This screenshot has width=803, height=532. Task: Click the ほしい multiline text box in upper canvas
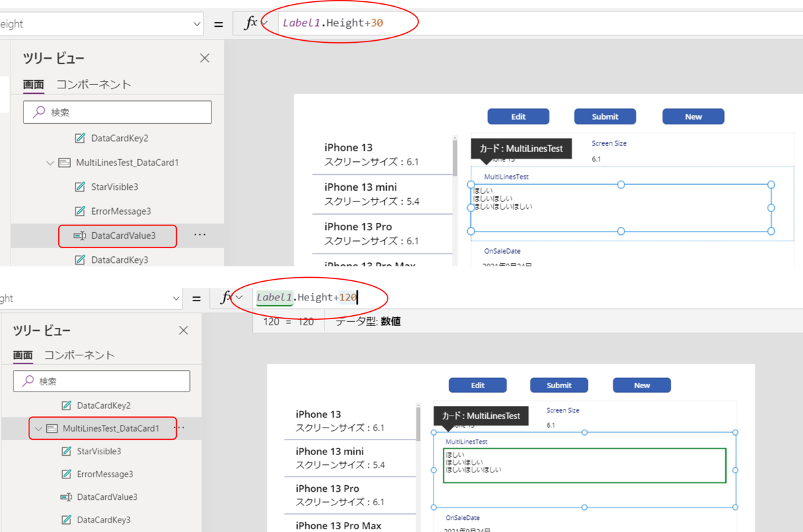pos(621,207)
